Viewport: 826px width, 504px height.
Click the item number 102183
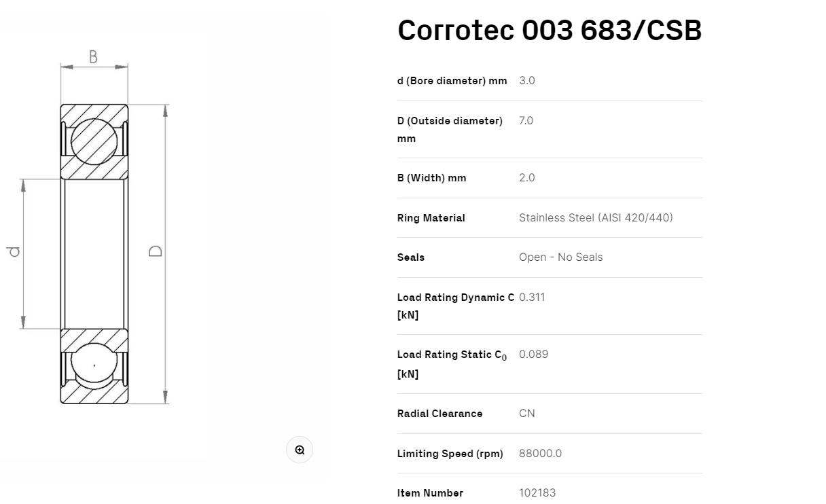pyautogui.click(x=537, y=493)
